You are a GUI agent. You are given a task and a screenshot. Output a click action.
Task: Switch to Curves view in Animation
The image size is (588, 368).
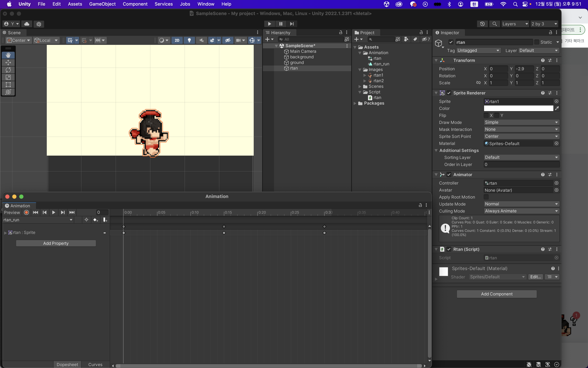[95, 365]
